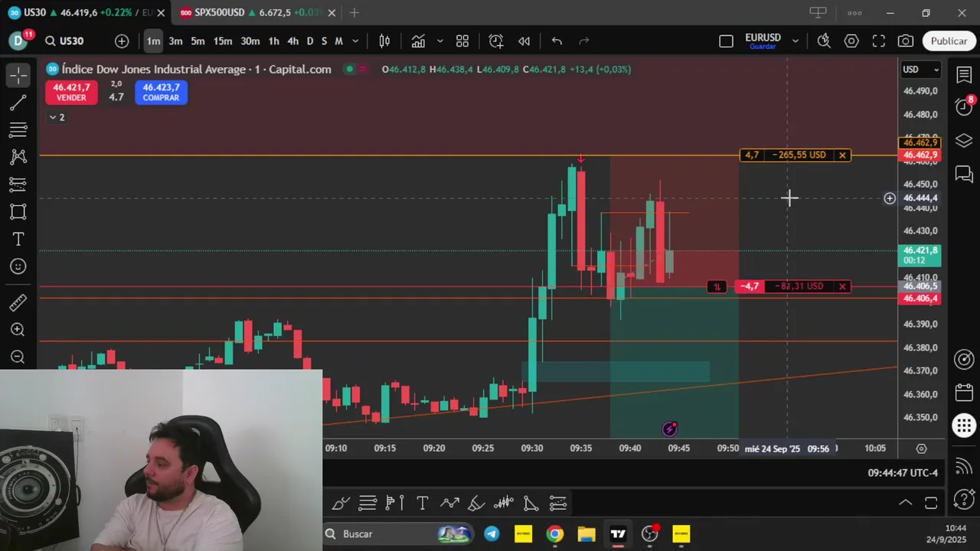Collapse the indicator legend showing 2
This screenshot has height=551, width=980.
pyautogui.click(x=57, y=117)
